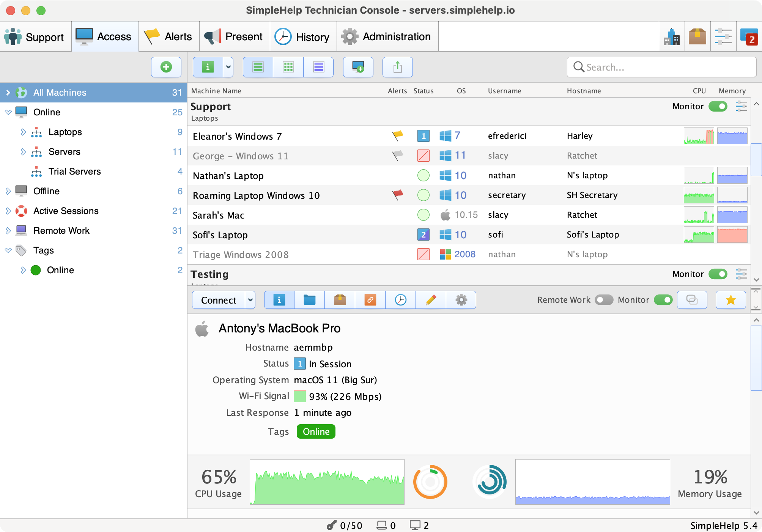Toggle Monitor switch for Testing group
The width and height of the screenshot is (762, 532).
coord(718,274)
